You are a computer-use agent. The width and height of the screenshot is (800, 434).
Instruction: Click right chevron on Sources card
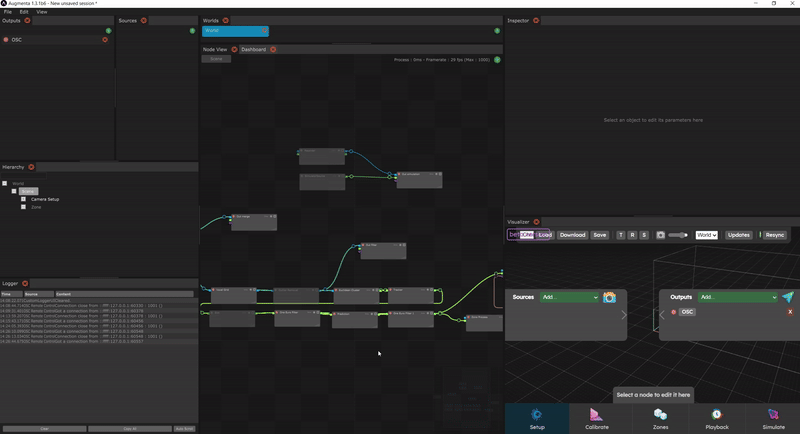(x=623, y=315)
